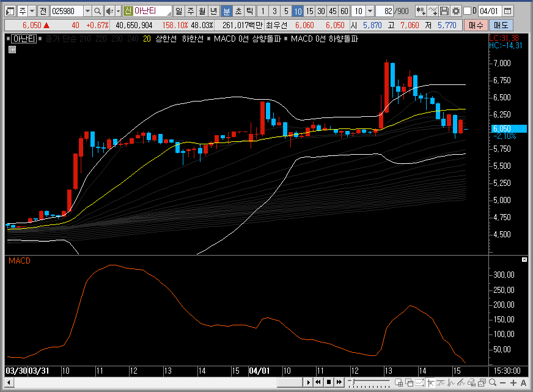Add candlestick chart comparison icon
This screenshot has width=533, height=392.
point(421,11)
